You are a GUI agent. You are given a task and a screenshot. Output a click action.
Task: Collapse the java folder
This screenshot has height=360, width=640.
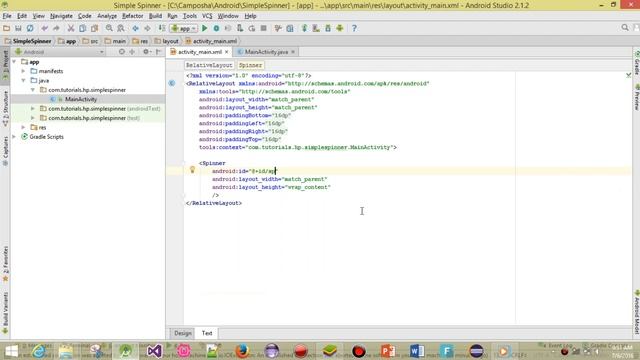pyautogui.click(x=23, y=80)
